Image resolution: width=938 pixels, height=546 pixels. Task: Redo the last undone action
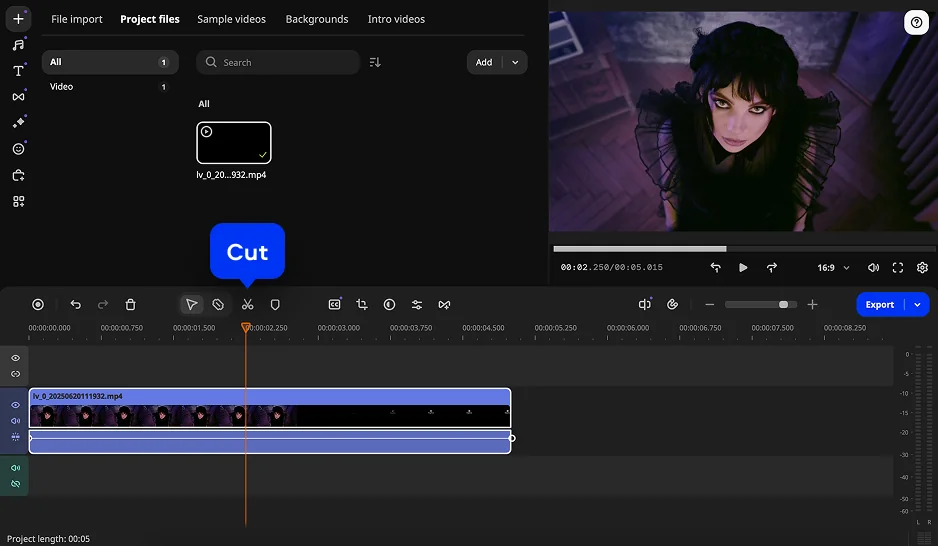click(x=103, y=304)
